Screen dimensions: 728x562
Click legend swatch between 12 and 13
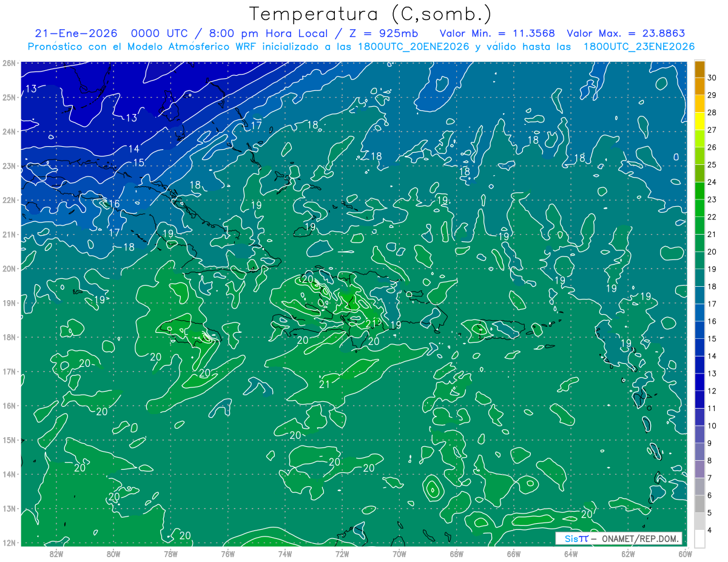(x=699, y=382)
